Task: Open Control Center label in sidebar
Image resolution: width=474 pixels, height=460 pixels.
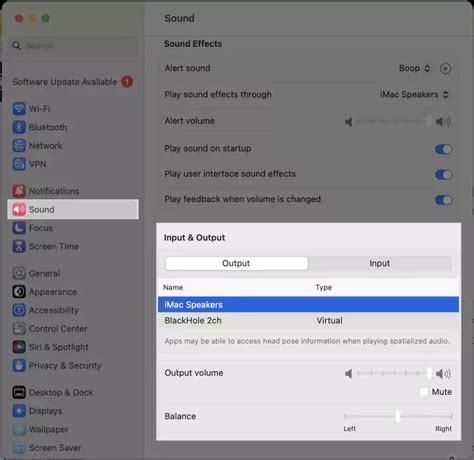Action: (58, 329)
